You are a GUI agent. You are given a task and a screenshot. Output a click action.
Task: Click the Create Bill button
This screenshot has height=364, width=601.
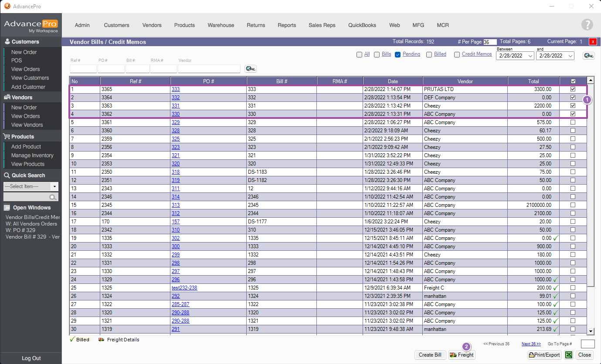[x=430, y=355]
